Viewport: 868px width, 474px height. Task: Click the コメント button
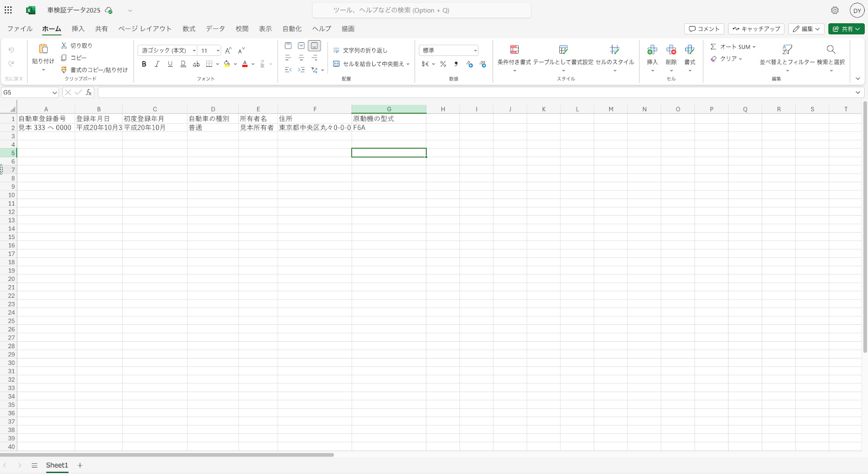pos(704,29)
